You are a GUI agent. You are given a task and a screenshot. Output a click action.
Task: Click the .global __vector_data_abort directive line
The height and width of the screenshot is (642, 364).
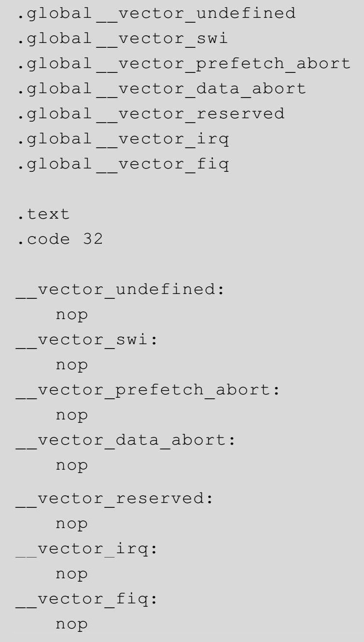[162, 89]
